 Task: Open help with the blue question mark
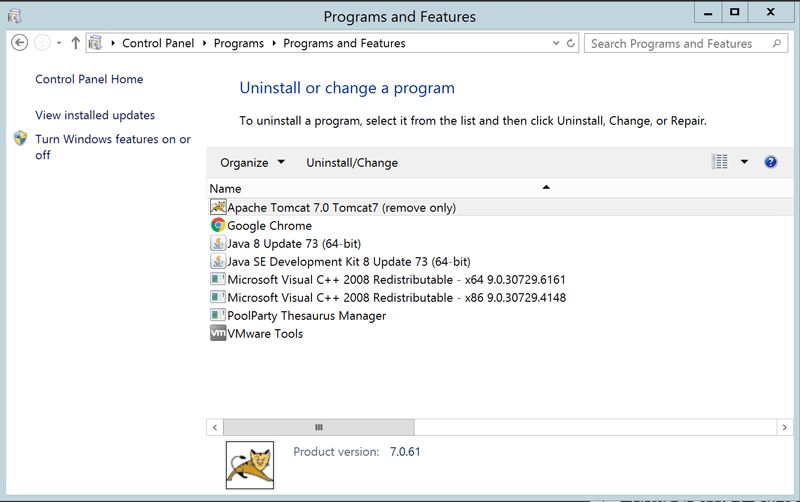pos(770,162)
